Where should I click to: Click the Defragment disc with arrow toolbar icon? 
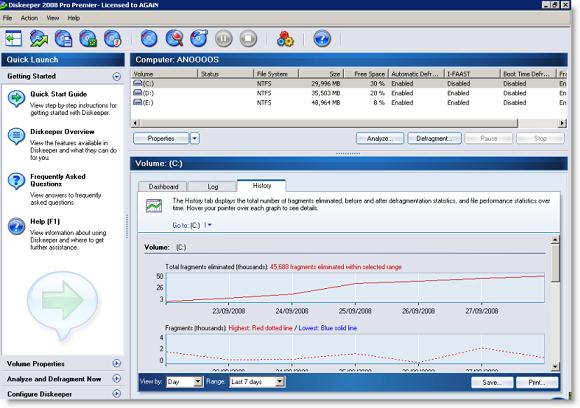[x=199, y=38]
